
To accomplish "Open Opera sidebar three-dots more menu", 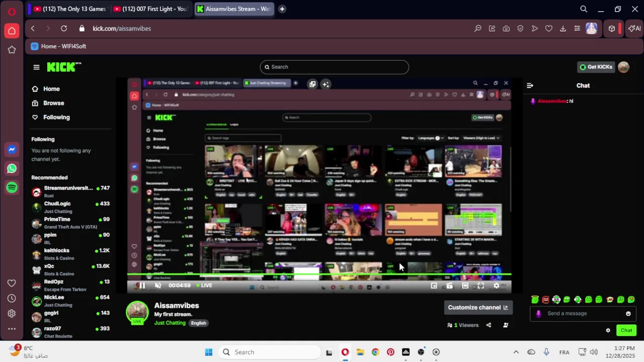I will 12,329.
